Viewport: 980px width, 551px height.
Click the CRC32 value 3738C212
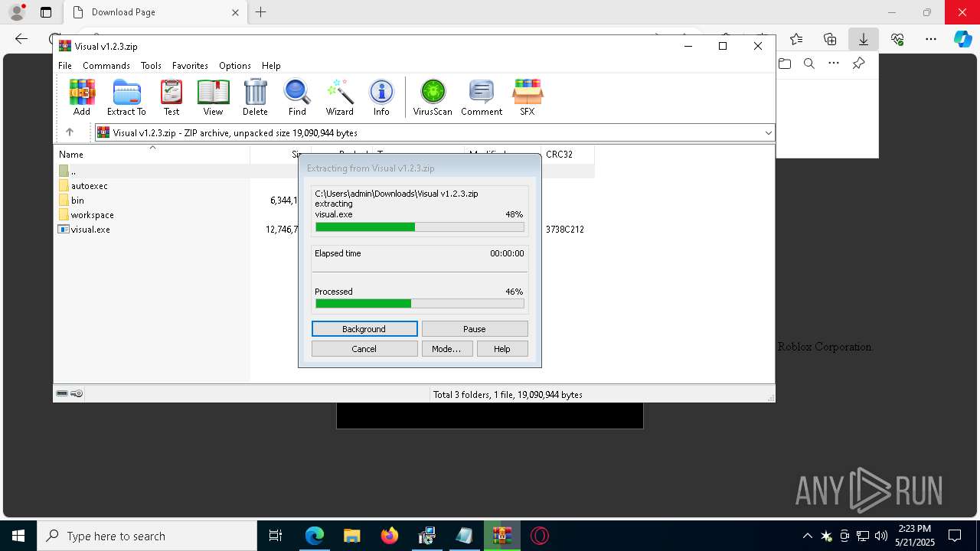point(565,230)
